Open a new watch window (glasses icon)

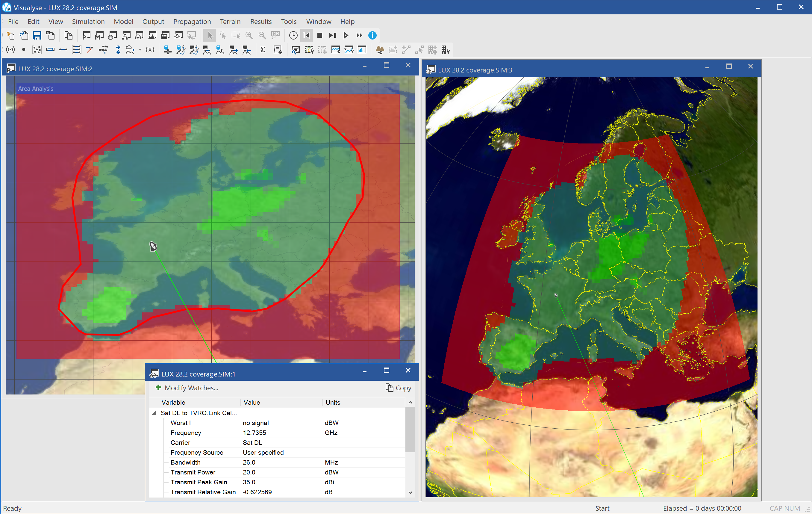(x=139, y=35)
